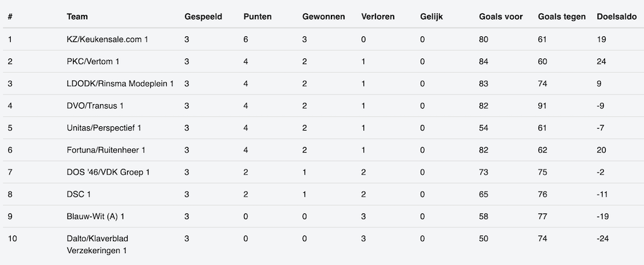
Task: Click Unitas/Perspectief 1 team name
Action: point(104,128)
